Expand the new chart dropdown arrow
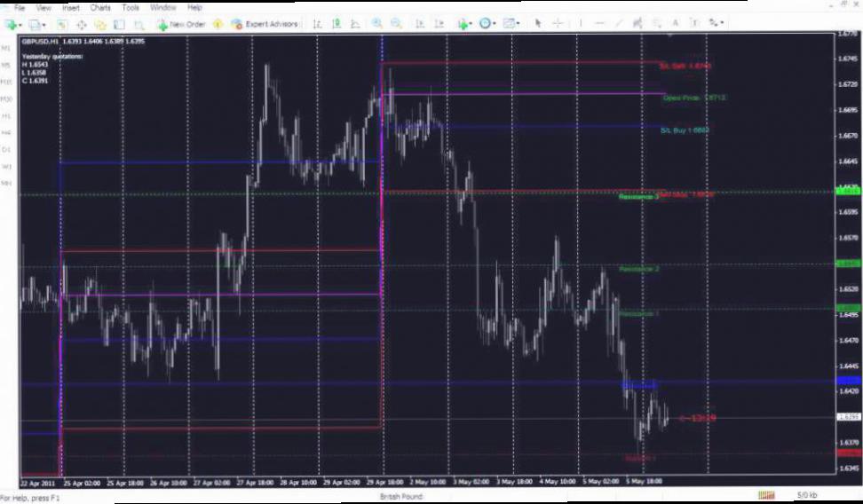The image size is (863, 504). coord(20,25)
